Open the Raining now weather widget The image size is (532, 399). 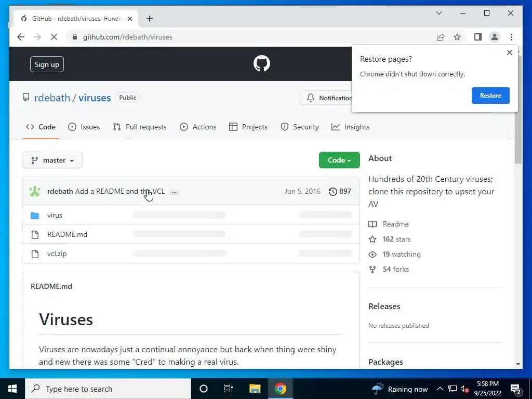click(400, 389)
